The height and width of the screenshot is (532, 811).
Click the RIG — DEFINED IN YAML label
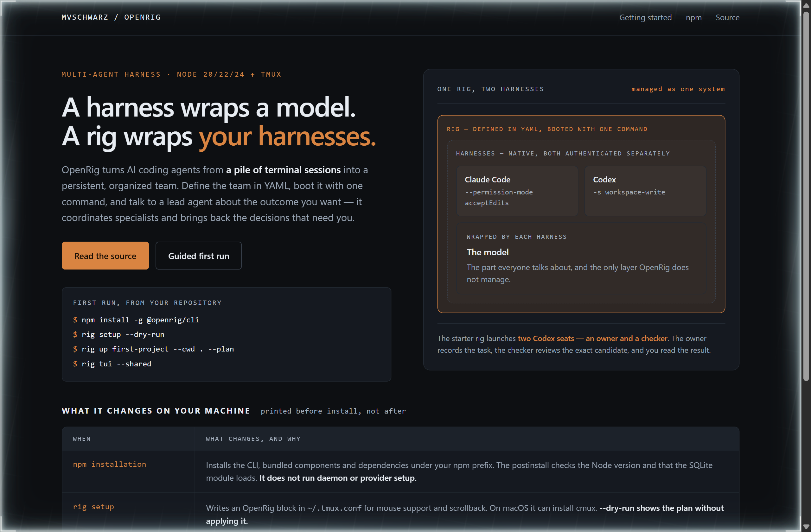click(x=547, y=129)
